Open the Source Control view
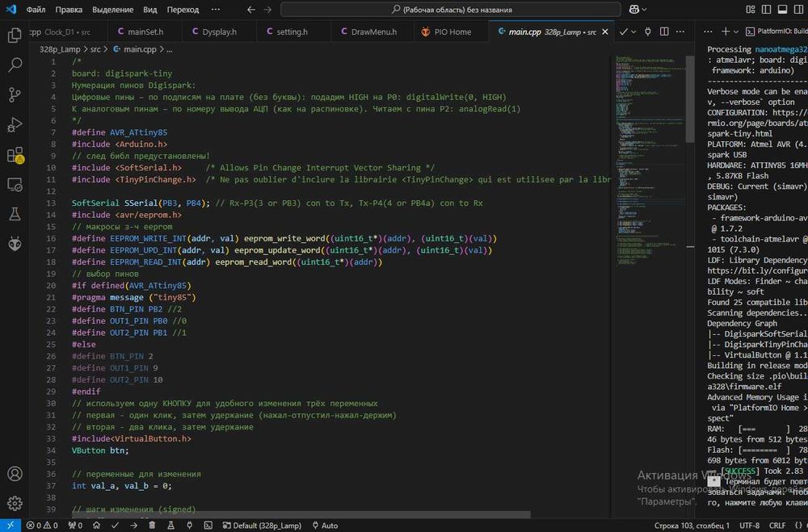Viewport: 808px width, 532px height. (15, 94)
